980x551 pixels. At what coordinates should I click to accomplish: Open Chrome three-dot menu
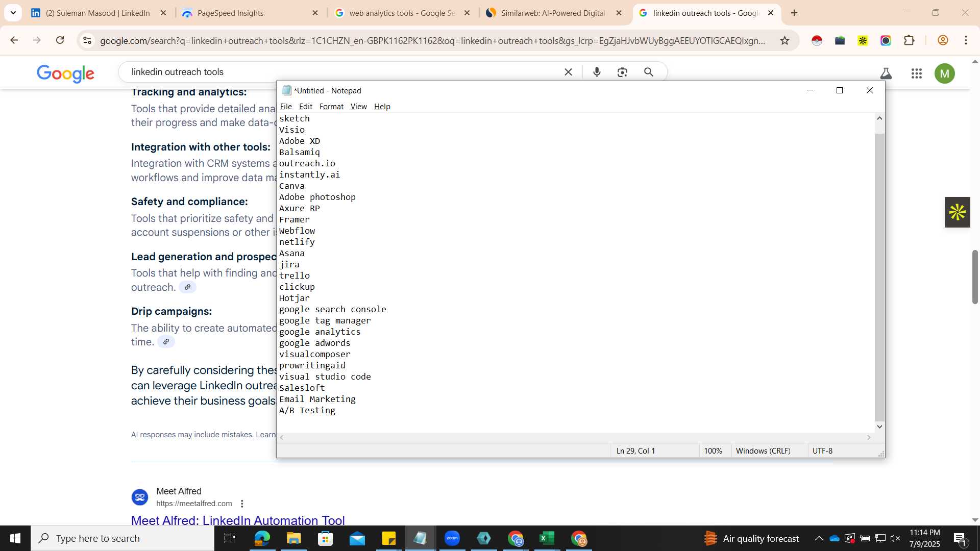966,40
